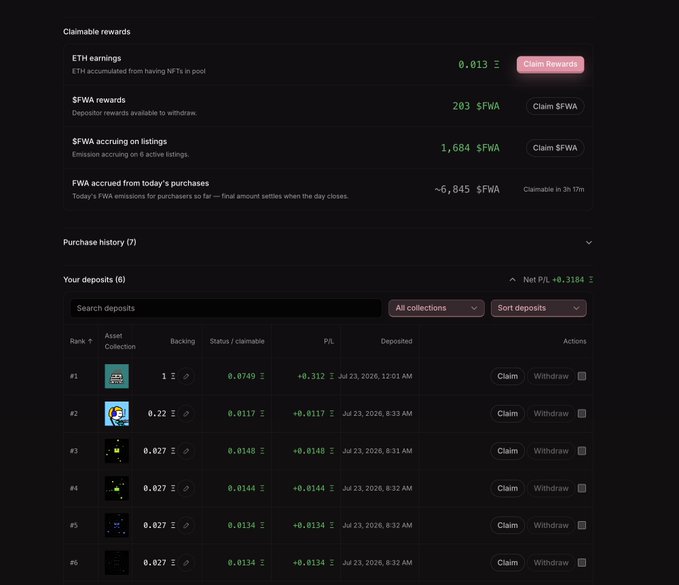Image resolution: width=679 pixels, height=585 pixels.
Task: Click the ~6,845 $FWA accrued amount
Action: (467, 189)
